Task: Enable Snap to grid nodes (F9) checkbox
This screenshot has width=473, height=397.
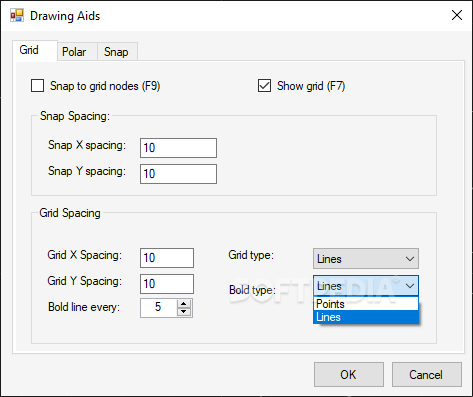Action: [x=37, y=86]
